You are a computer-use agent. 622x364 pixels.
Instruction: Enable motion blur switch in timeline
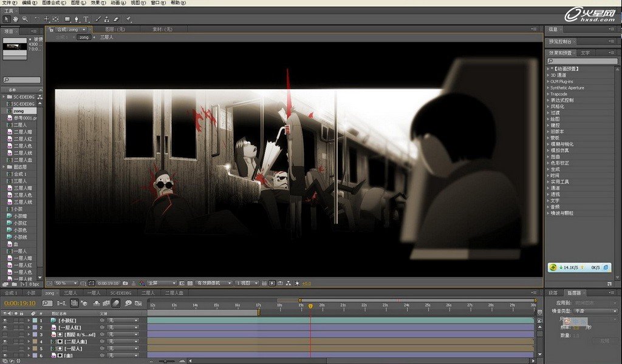click(116, 303)
